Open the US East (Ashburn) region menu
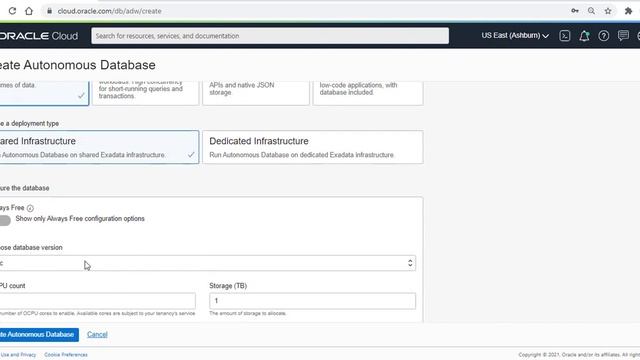Image resolution: width=640 pixels, height=360 pixels. [x=515, y=36]
